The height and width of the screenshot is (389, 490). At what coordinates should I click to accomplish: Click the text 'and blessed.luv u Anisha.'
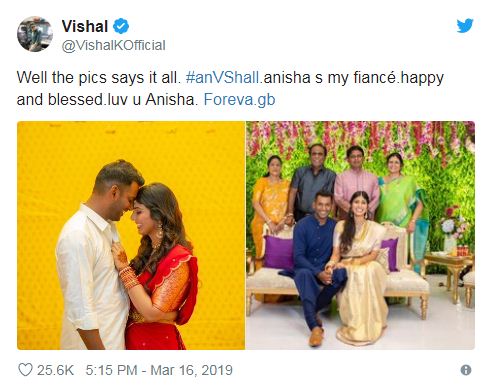point(107,100)
